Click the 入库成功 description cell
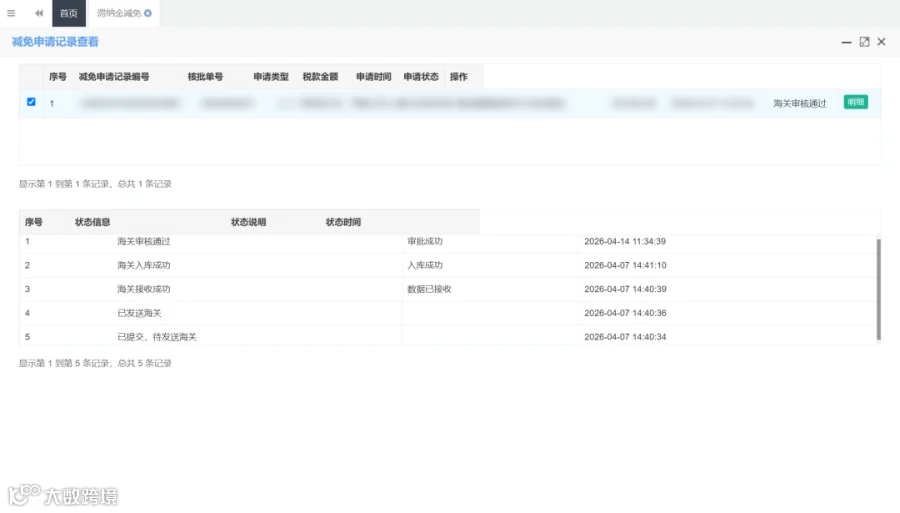Viewport: 900px width, 513px height. [x=425, y=266]
